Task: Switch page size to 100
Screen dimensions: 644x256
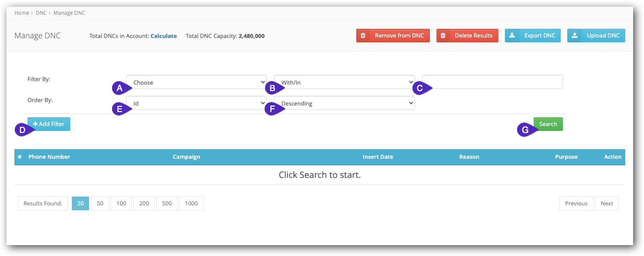Action: tap(121, 203)
